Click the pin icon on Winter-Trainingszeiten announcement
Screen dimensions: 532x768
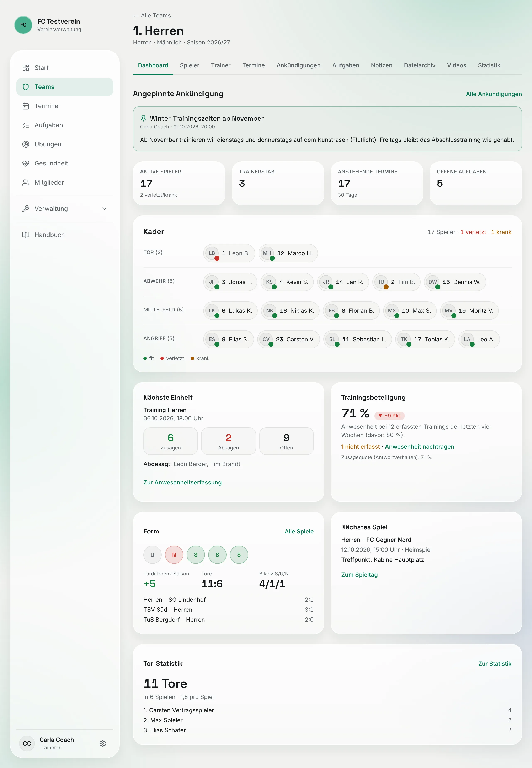click(x=143, y=118)
